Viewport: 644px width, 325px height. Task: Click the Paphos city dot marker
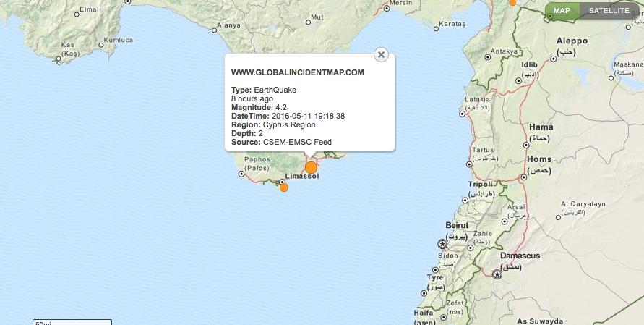coord(241,174)
